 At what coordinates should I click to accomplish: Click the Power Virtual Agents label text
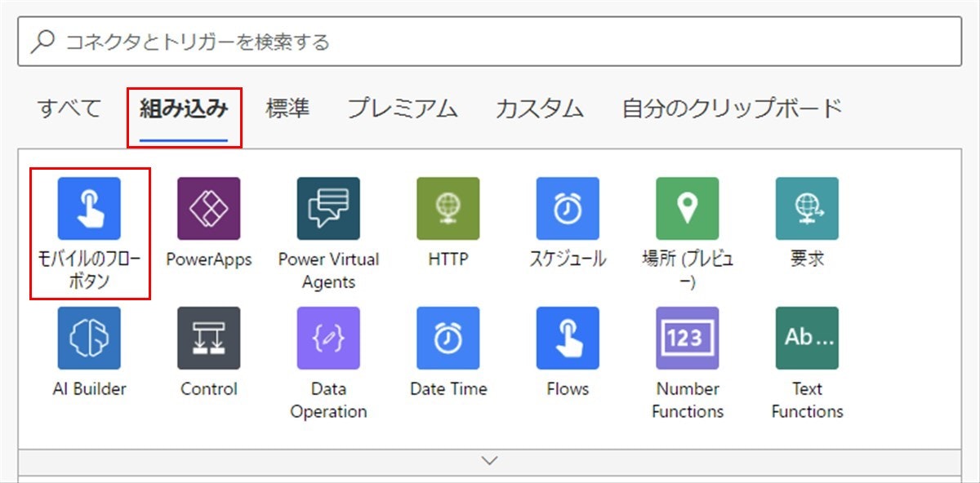pos(328,271)
